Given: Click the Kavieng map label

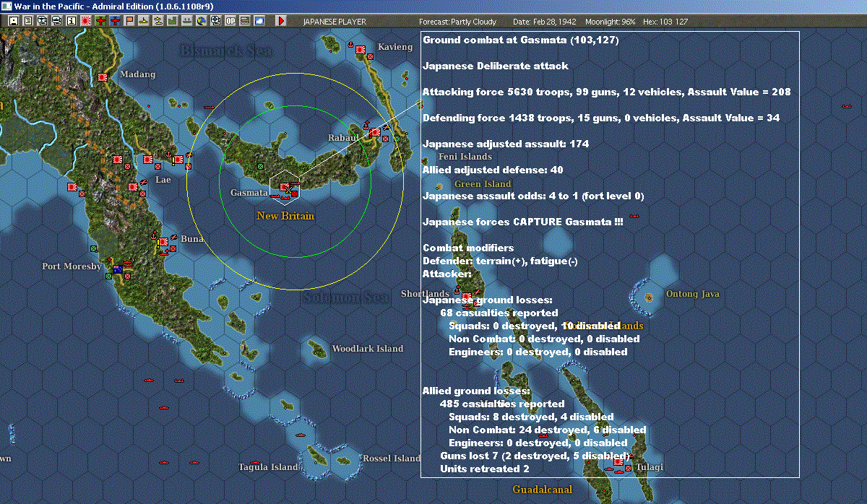Looking at the screenshot, I should tap(396, 47).
